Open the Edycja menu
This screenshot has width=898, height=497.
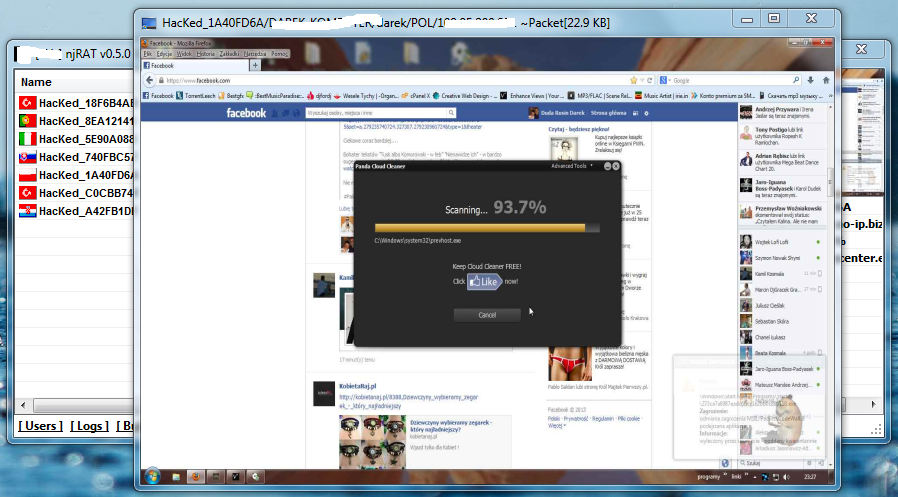coord(164,54)
